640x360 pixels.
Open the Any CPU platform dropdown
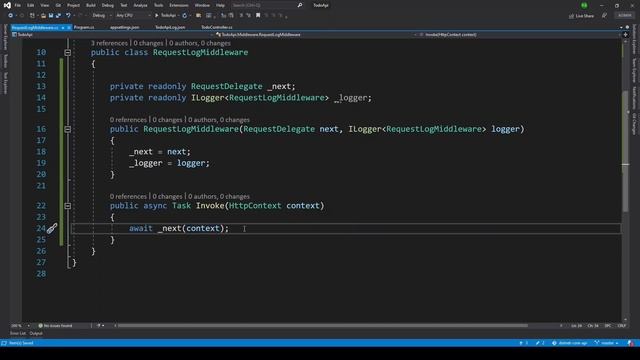[x=133, y=16]
